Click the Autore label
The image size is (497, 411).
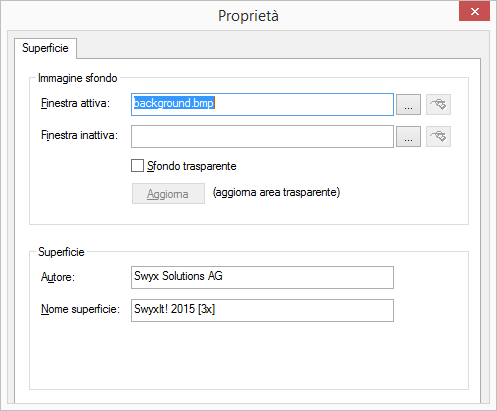click(x=58, y=277)
